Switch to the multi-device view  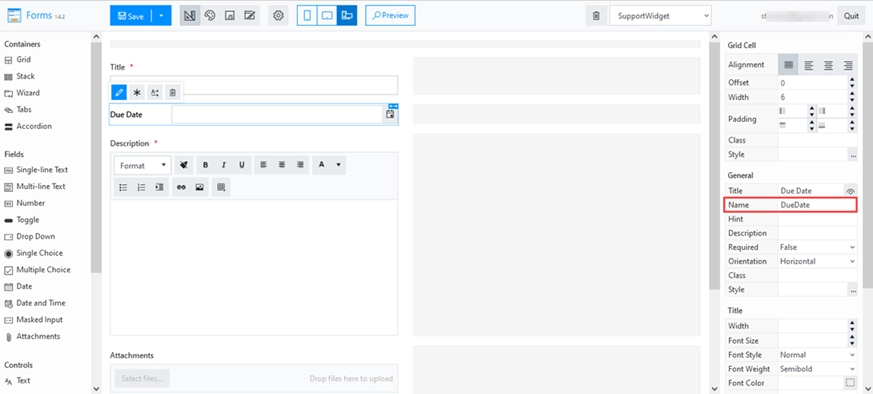point(347,16)
